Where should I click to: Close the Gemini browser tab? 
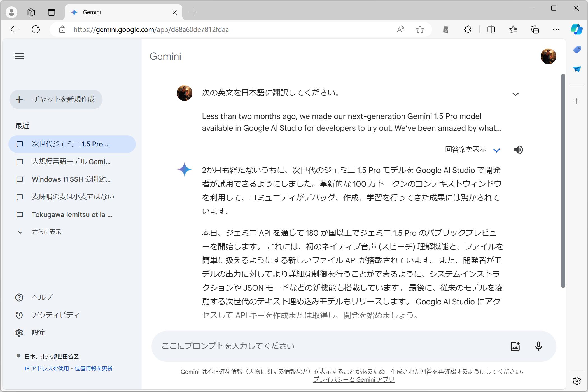[175, 12]
